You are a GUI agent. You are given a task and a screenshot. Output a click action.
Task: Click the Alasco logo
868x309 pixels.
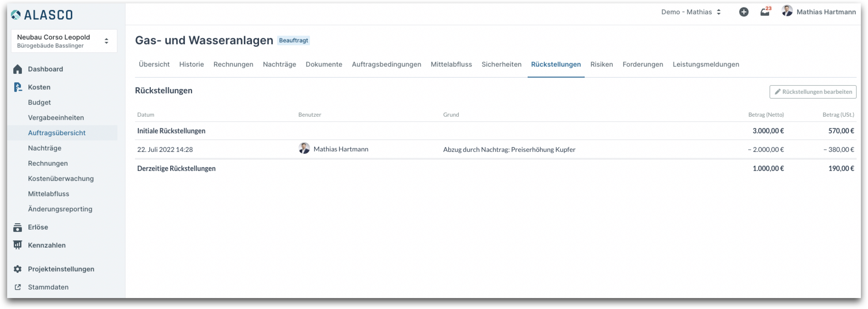pos(42,15)
